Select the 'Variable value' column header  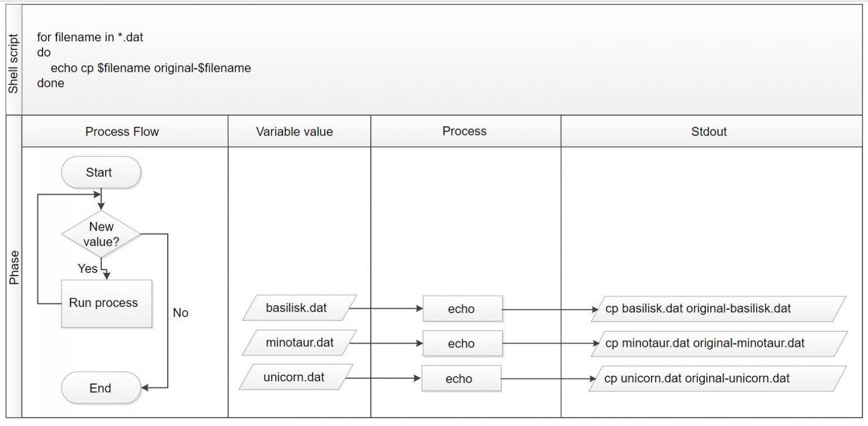[294, 132]
